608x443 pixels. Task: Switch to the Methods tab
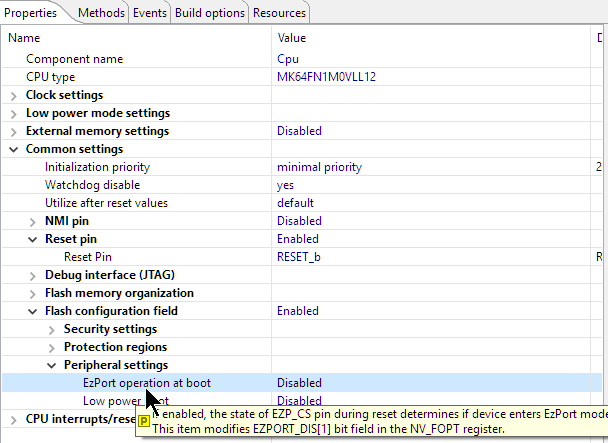pos(101,13)
